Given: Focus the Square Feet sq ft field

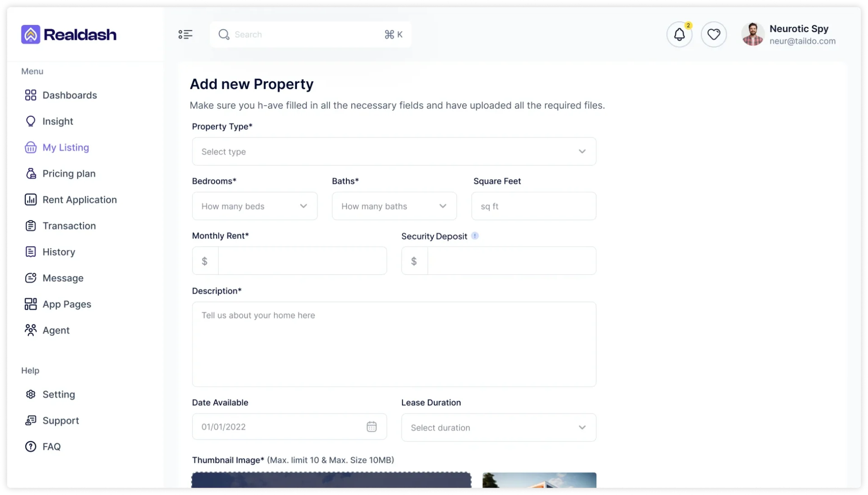Looking at the screenshot, I should coord(533,206).
